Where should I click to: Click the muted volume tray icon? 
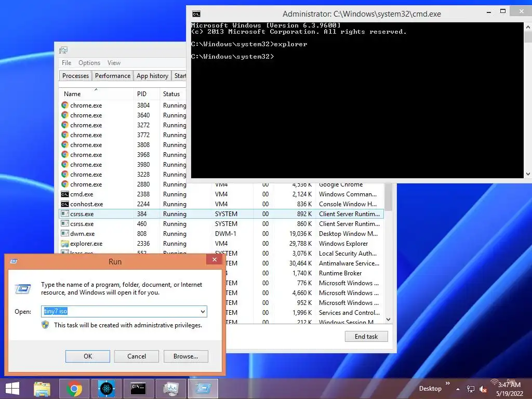point(483,389)
